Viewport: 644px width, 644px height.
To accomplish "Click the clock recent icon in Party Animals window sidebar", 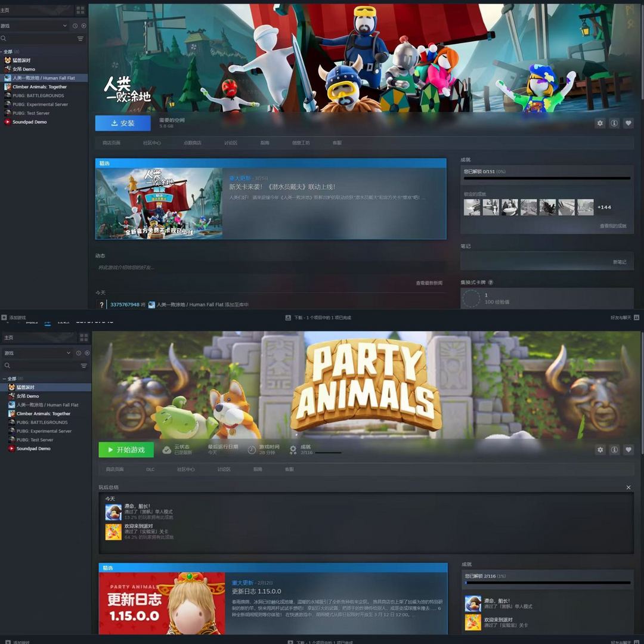I will click(78, 353).
